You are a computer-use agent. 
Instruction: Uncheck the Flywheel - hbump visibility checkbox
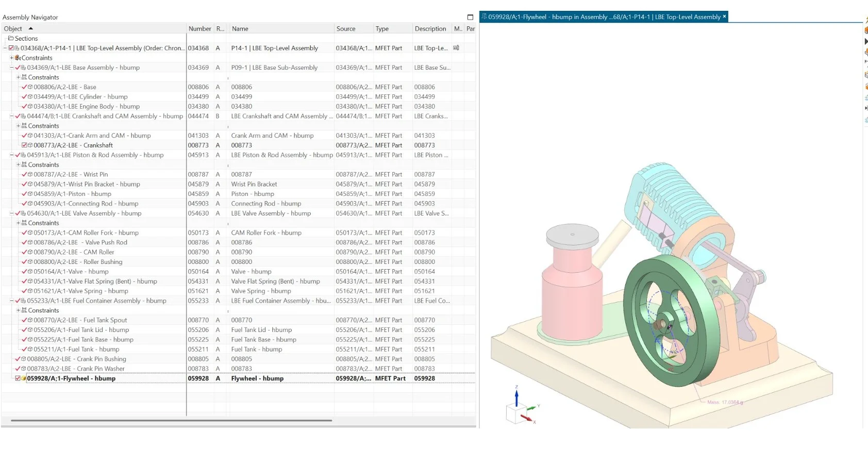point(18,378)
